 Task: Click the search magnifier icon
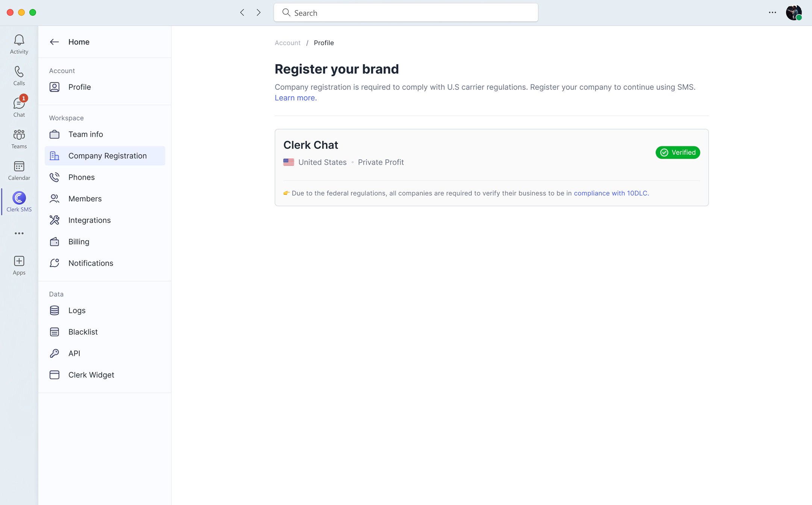[x=286, y=12]
